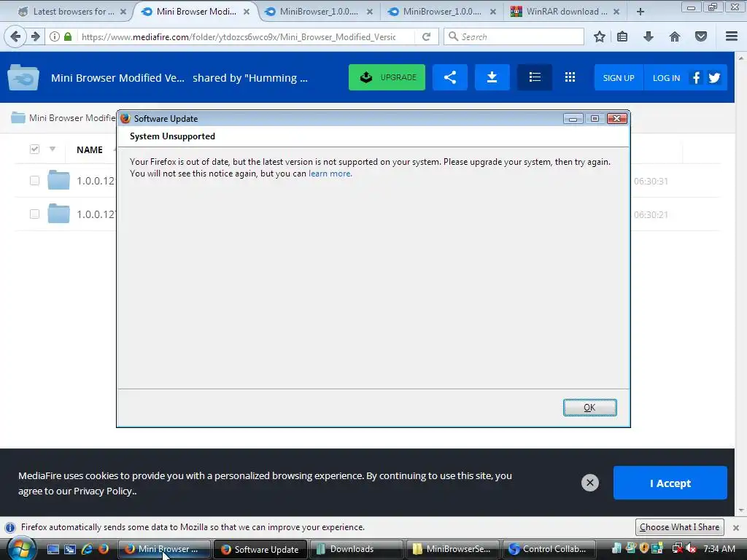Go to the Firefox home page

675,36
